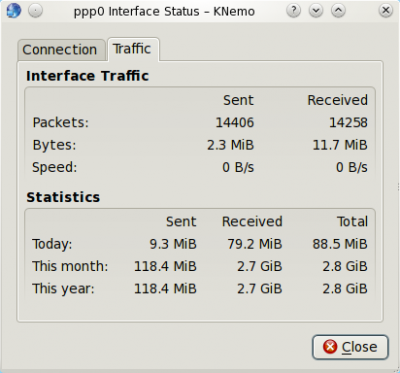Click the Statistics heading
The height and width of the screenshot is (373, 400).
tap(63, 197)
